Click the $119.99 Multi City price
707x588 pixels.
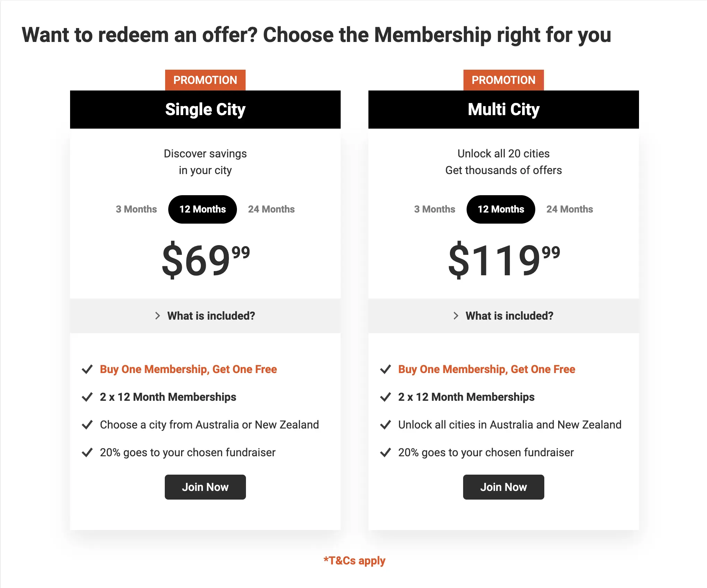click(504, 260)
